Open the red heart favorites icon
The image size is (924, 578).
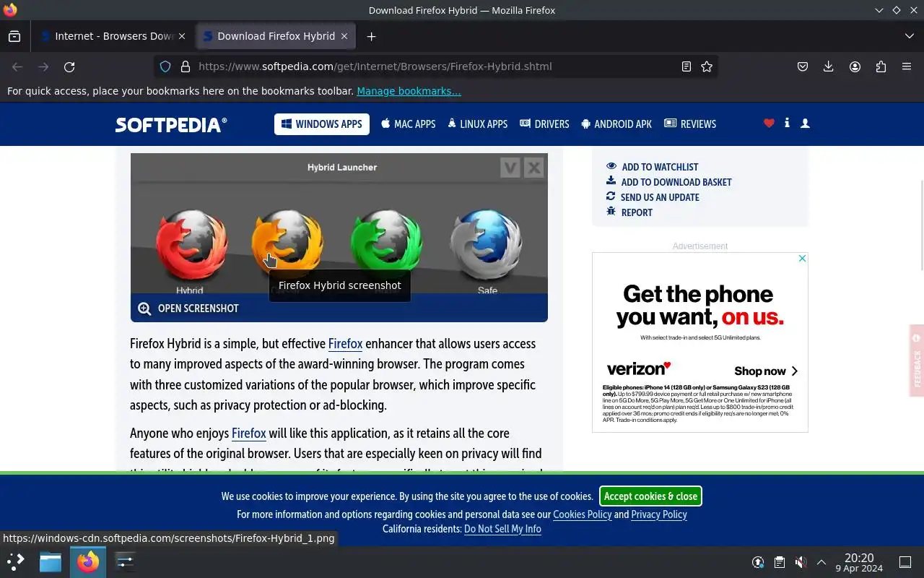tap(769, 124)
